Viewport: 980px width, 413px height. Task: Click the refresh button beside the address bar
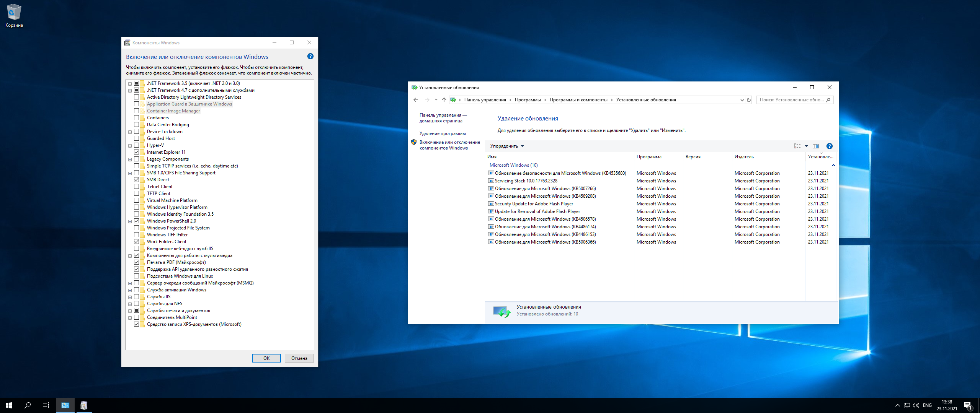point(749,100)
